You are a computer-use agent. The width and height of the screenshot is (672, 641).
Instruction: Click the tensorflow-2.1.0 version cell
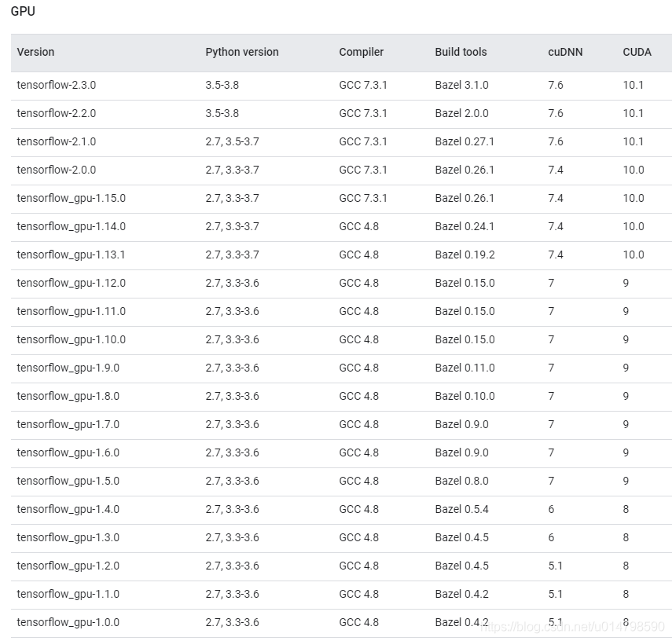[x=56, y=141]
